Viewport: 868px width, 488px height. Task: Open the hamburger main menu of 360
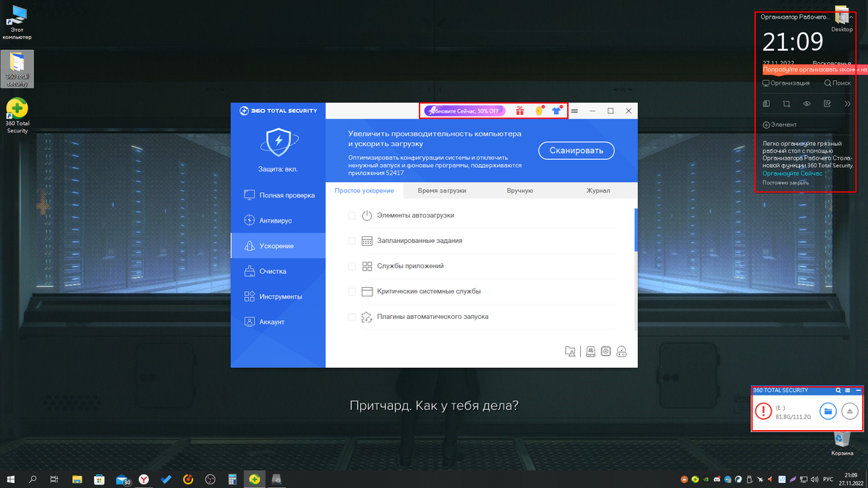[x=574, y=111]
